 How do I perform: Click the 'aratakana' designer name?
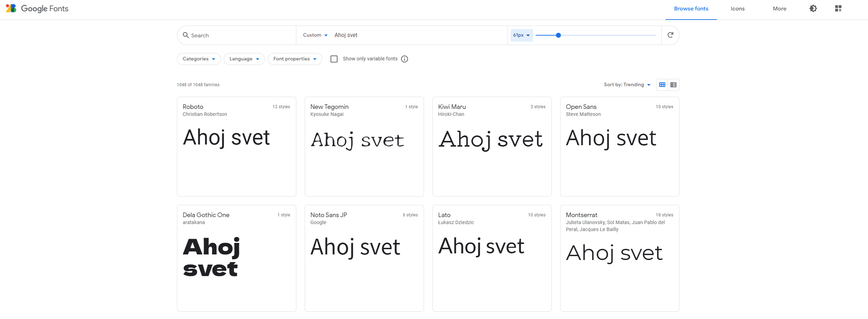pos(194,222)
